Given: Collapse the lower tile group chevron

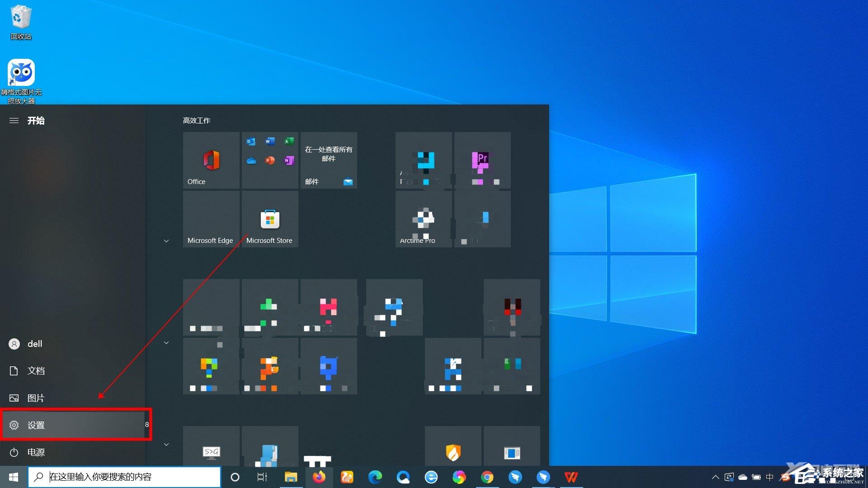Looking at the screenshot, I should point(166,342).
